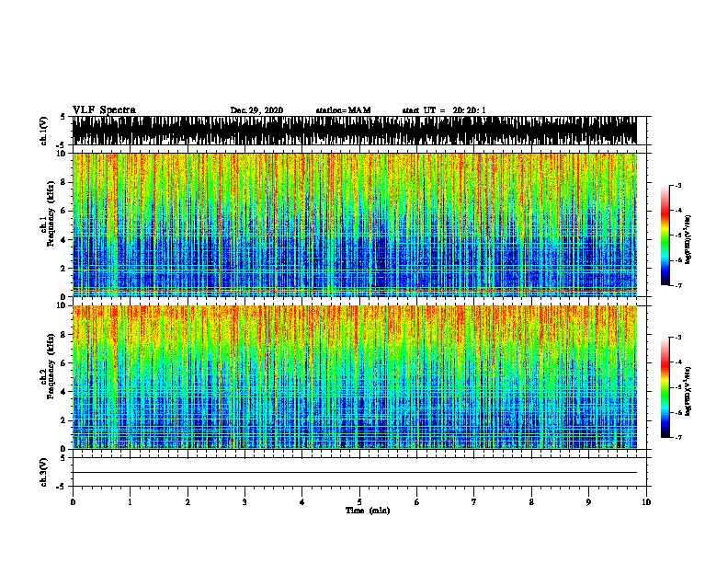Click the "ch.1(V)" waveform axis label
728x563 pixels.
tap(43, 131)
